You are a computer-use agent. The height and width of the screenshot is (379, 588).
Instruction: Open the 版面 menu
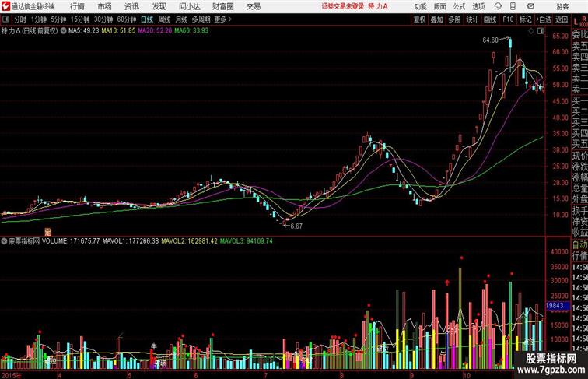point(439,6)
